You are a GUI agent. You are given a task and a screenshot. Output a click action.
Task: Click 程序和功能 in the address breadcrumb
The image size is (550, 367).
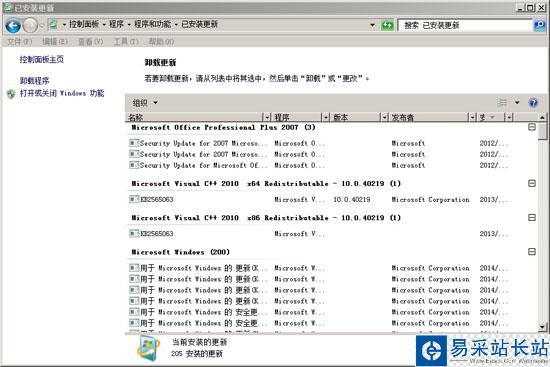coord(153,24)
